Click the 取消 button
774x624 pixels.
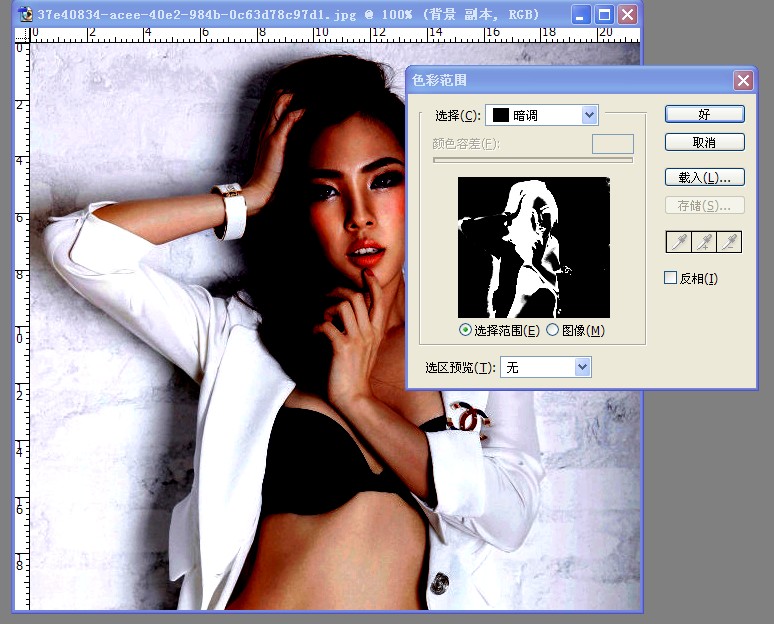pyautogui.click(x=704, y=143)
